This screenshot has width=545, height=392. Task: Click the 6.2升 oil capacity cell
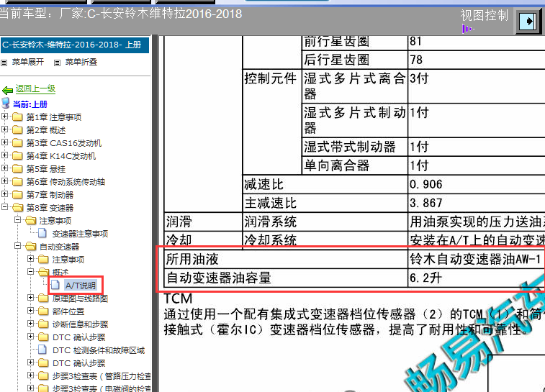point(475,278)
